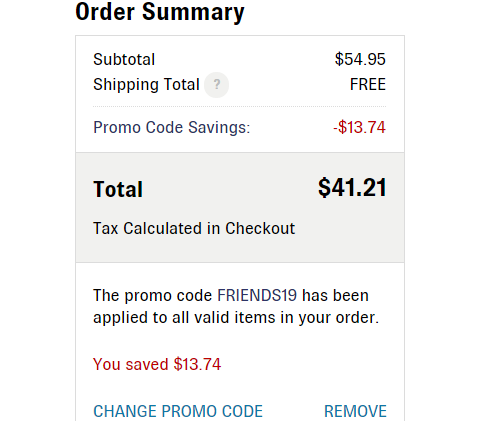Select the $41.21 total amount
The width and height of the screenshot is (487, 422).
pyautogui.click(x=352, y=188)
